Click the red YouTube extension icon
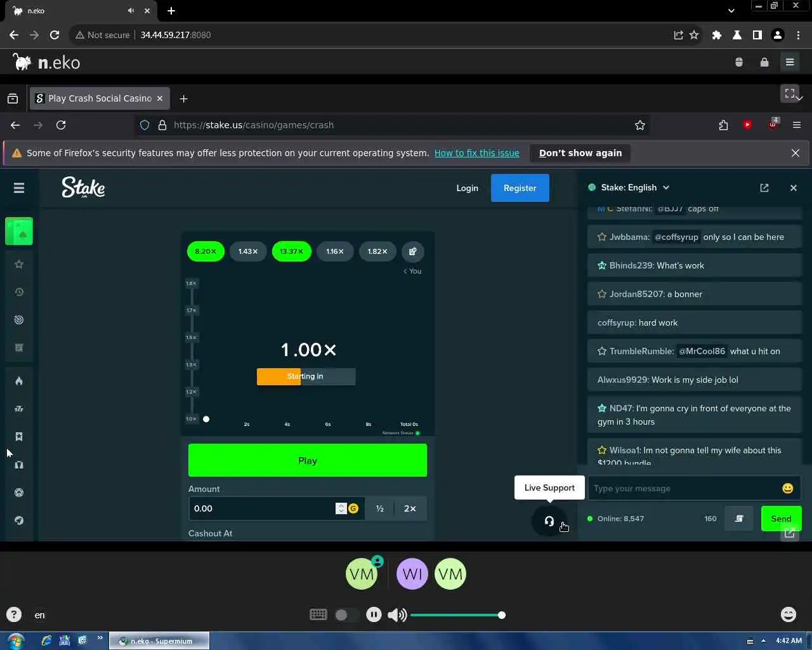The width and height of the screenshot is (812, 650). (747, 125)
